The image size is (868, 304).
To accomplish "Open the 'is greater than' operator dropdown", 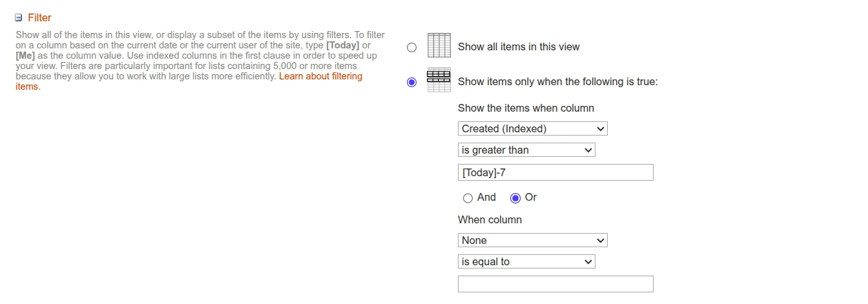I will click(x=526, y=150).
